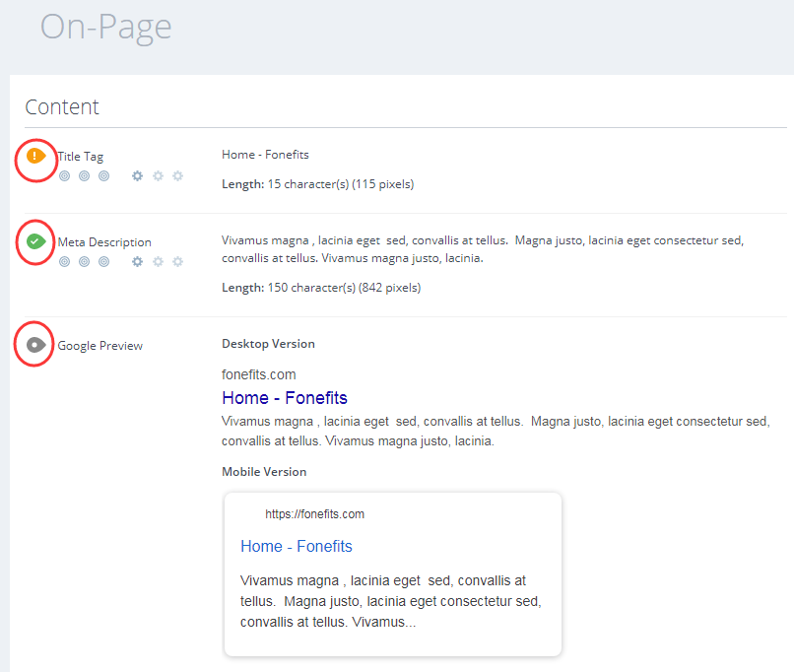Screen dimensions: 794x672
Task: Open the mobile preview Home - Fonefits link
Action: [x=296, y=546]
